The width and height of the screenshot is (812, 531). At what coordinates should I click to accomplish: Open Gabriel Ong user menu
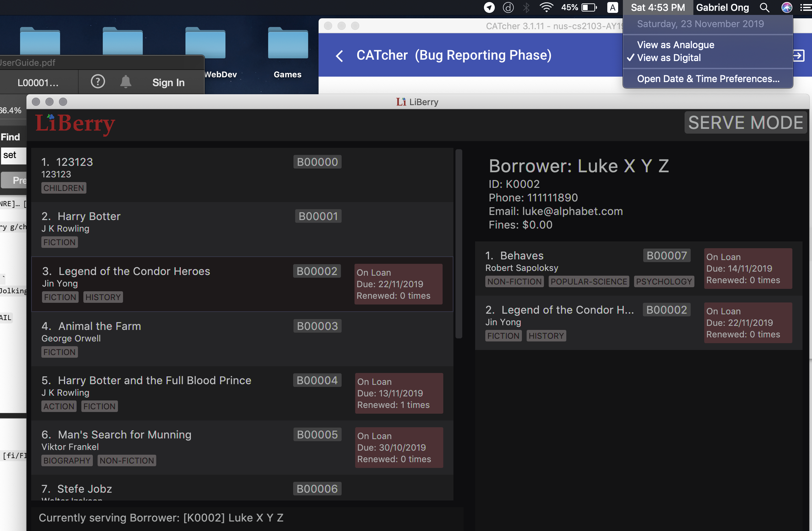722,7
